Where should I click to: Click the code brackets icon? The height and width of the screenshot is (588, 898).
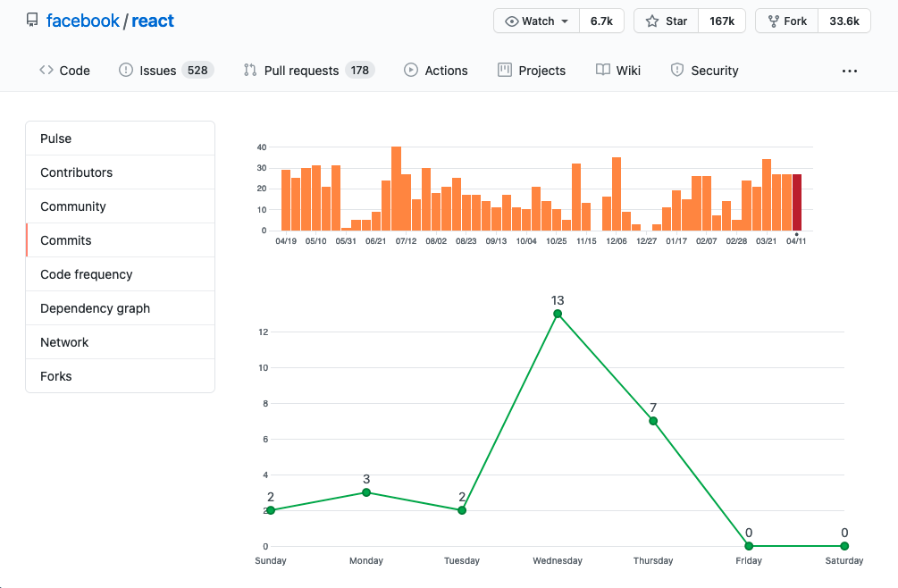(46, 70)
